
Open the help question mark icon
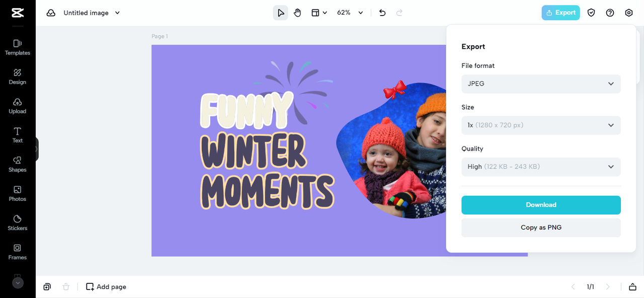coord(610,13)
